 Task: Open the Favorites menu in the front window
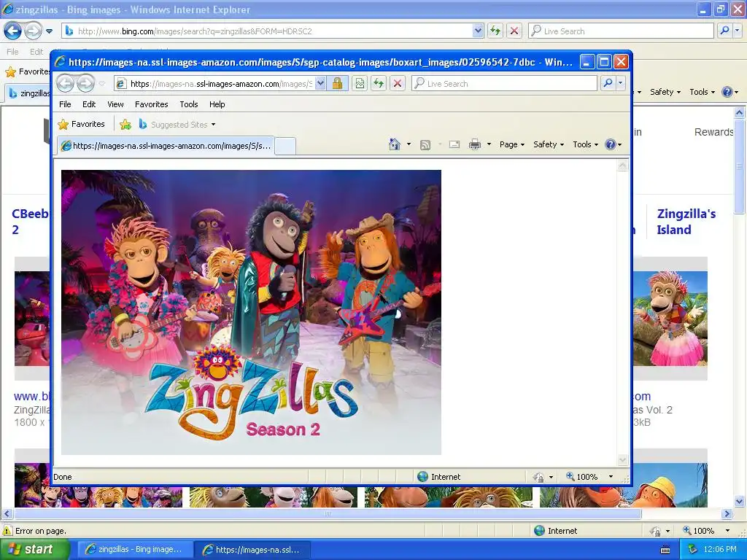click(x=152, y=104)
